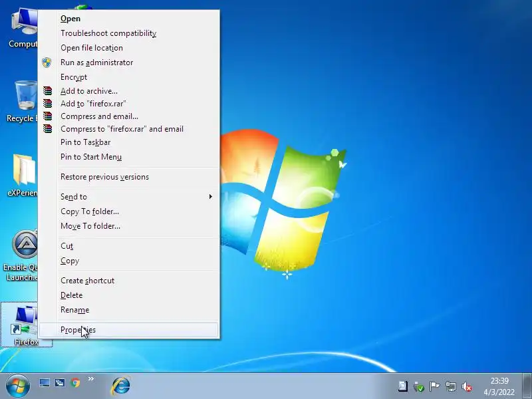The image size is (532, 399).
Task: Click Switch between windows Quick Launch icon
Action: [60, 383]
